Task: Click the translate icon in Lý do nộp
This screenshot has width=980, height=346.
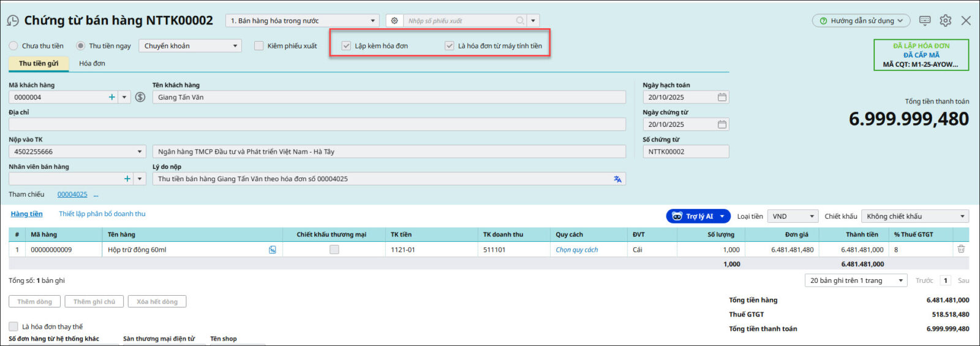Action: 617,179
